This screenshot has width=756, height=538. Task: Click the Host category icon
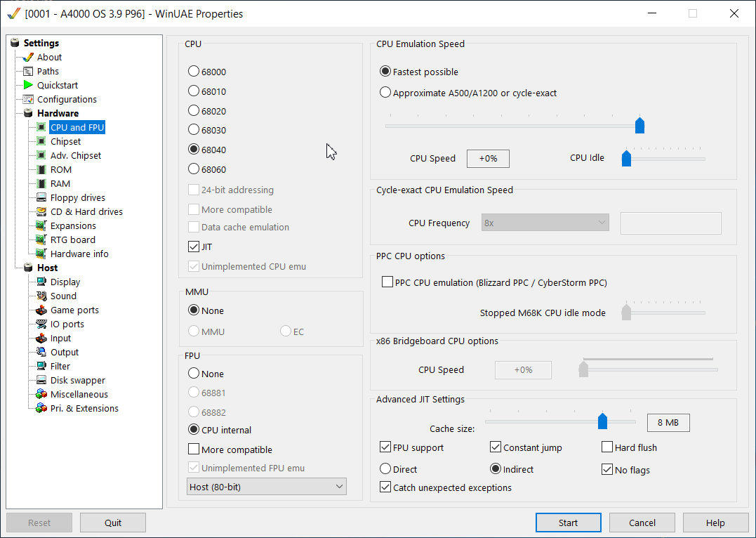[28, 268]
